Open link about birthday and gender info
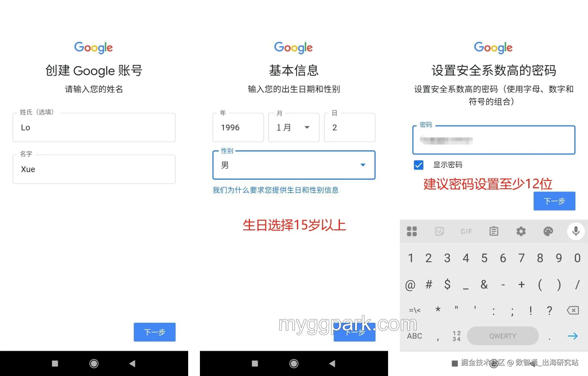 point(275,190)
